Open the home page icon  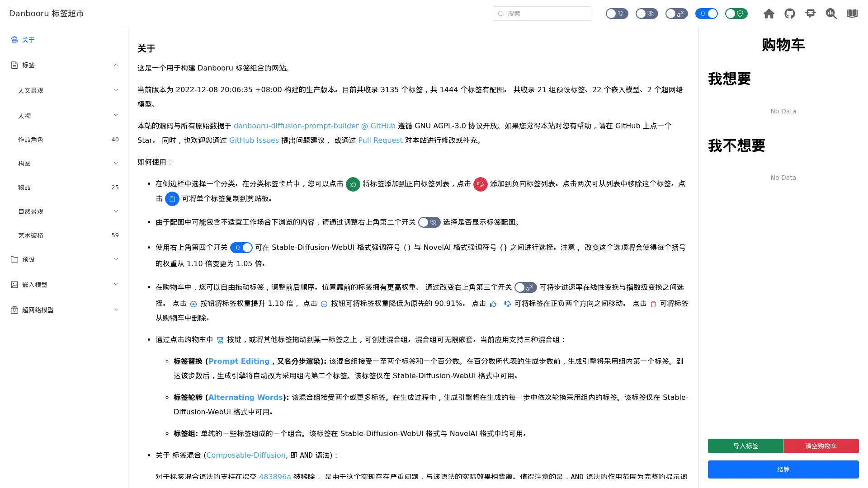769,14
